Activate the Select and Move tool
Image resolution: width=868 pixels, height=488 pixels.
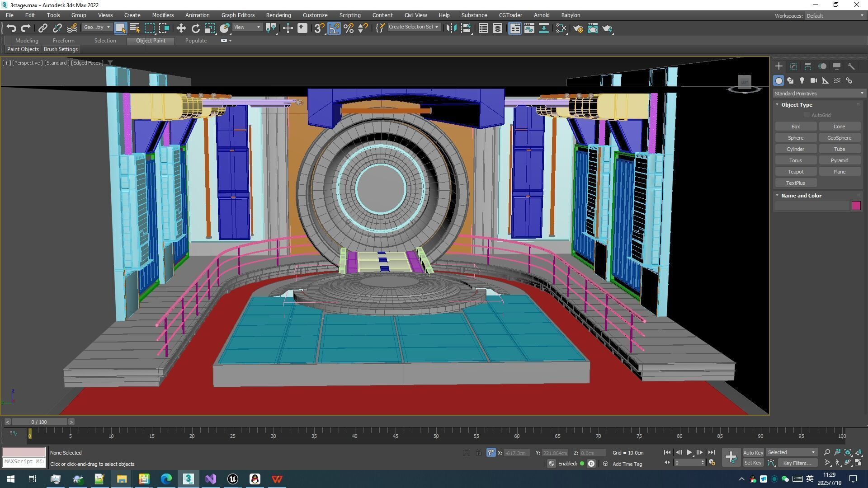tap(181, 28)
